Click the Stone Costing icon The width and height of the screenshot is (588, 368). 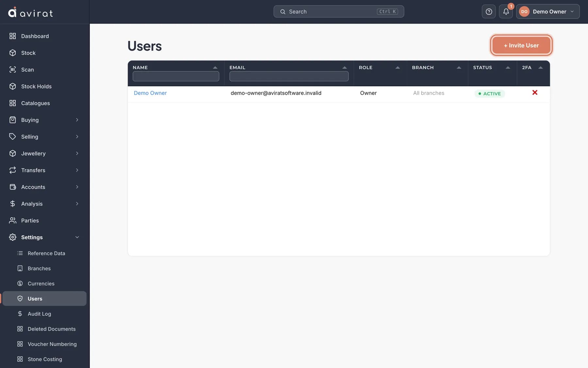tap(20, 359)
